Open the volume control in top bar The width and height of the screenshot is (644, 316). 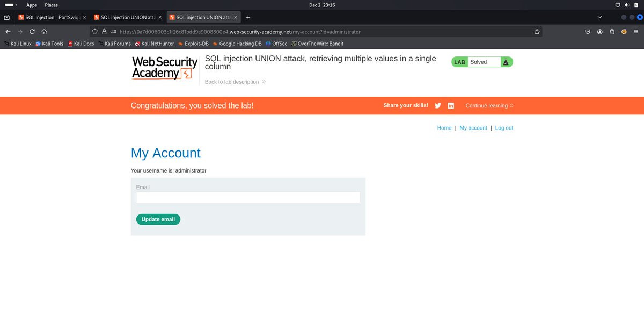click(627, 5)
